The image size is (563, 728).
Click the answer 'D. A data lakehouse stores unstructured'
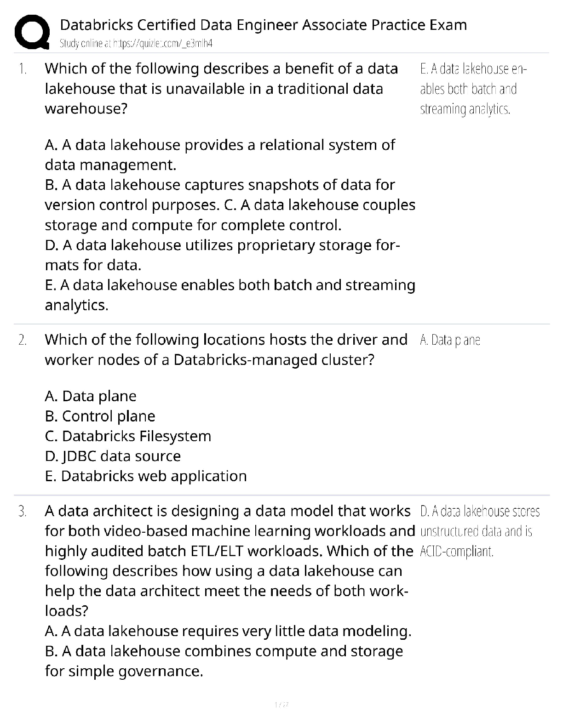pyautogui.click(x=480, y=531)
